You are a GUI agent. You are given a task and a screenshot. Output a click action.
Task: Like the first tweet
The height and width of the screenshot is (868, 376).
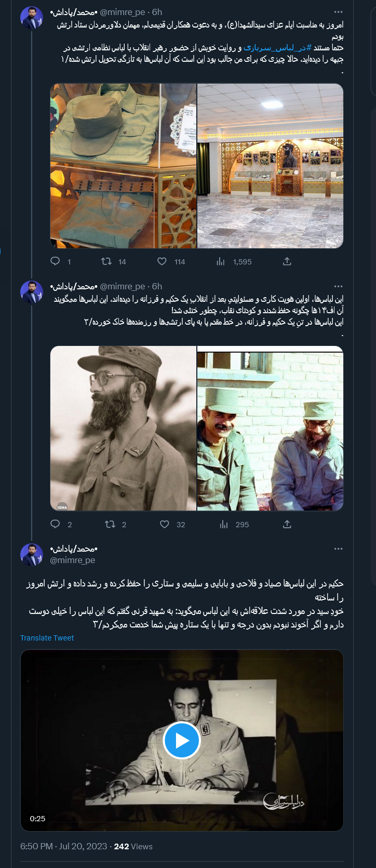tap(161, 262)
